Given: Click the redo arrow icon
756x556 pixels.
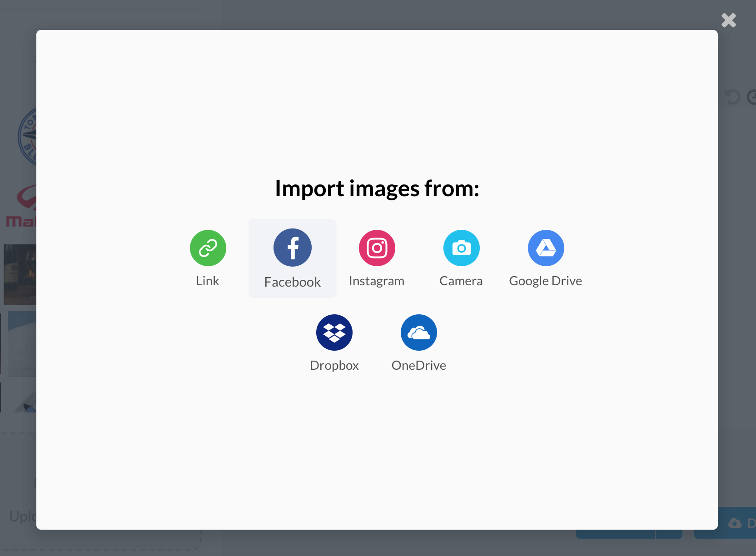Looking at the screenshot, I should pyautogui.click(x=753, y=97).
